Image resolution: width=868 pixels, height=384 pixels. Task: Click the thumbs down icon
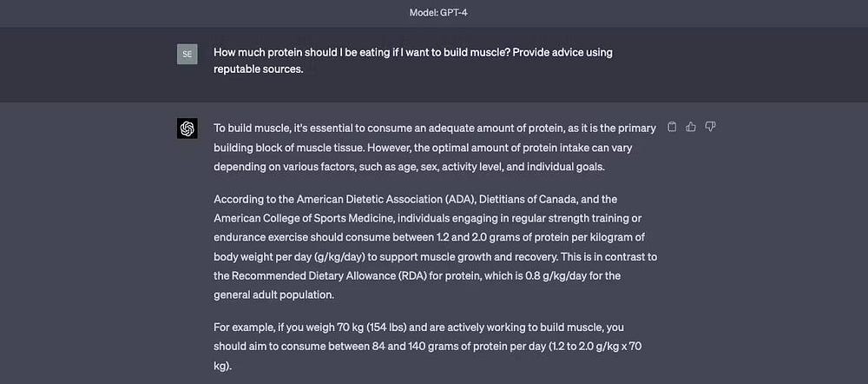(x=710, y=127)
